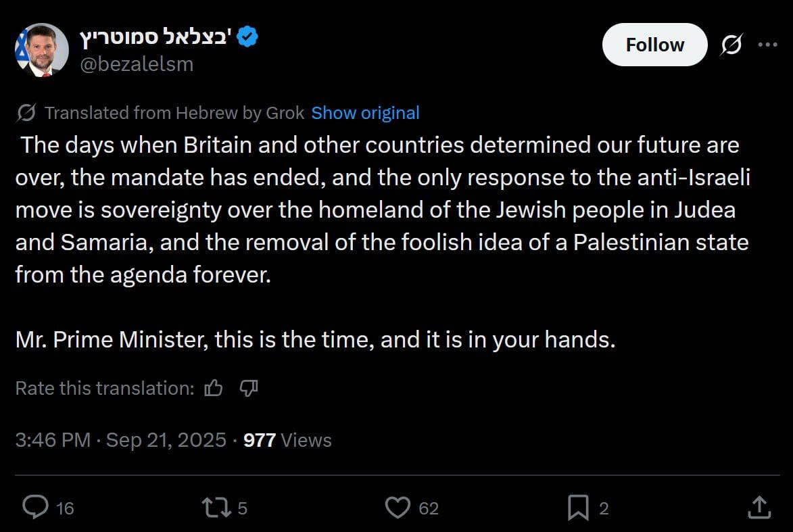View the 977 Views analytics
Image resolution: width=793 pixels, height=532 pixels.
pos(287,440)
